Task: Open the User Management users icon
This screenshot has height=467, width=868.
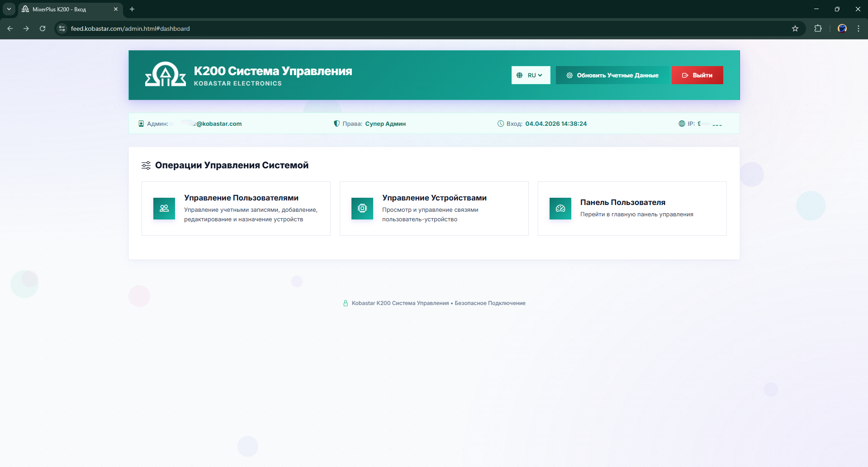Action: coord(164,209)
